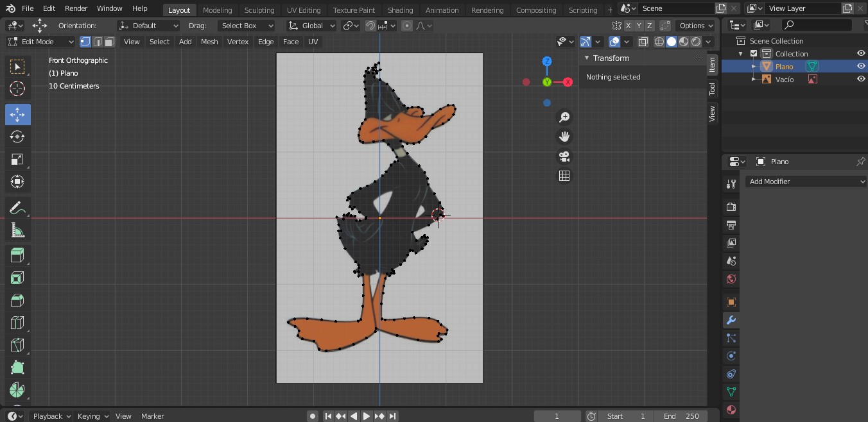Jump to the timeline start frame
Screen dimensions: 868x422
328,416
